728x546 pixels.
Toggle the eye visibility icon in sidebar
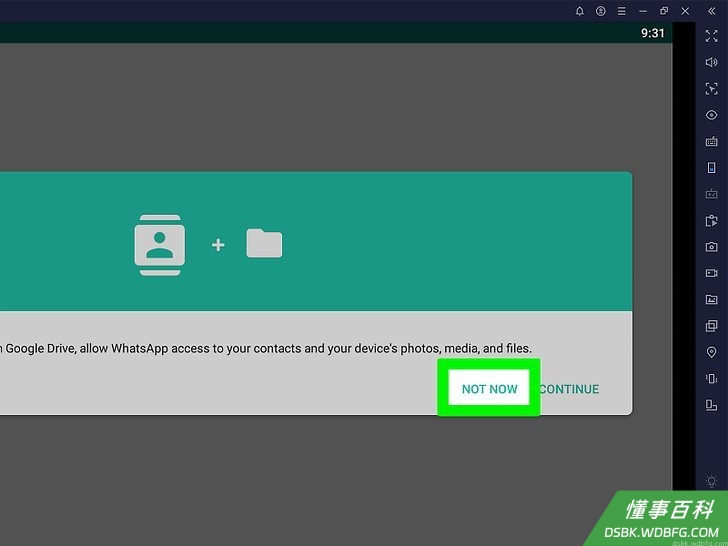711,115
